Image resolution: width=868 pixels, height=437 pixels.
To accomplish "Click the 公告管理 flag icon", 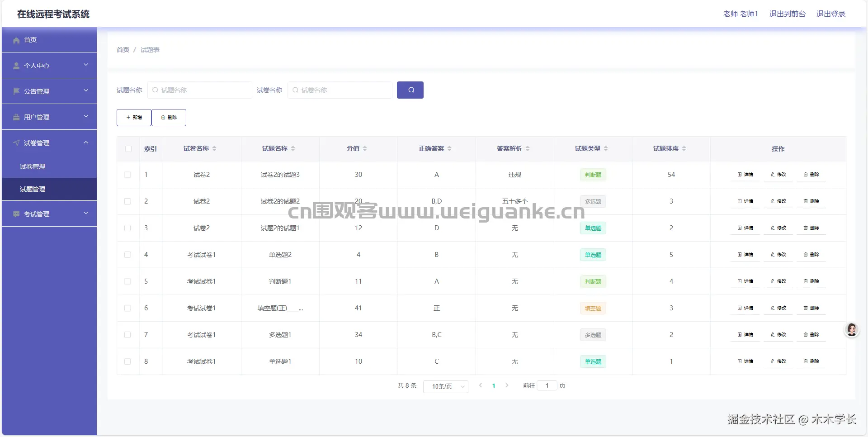I will pyautogui.click(x=16, y=91).
